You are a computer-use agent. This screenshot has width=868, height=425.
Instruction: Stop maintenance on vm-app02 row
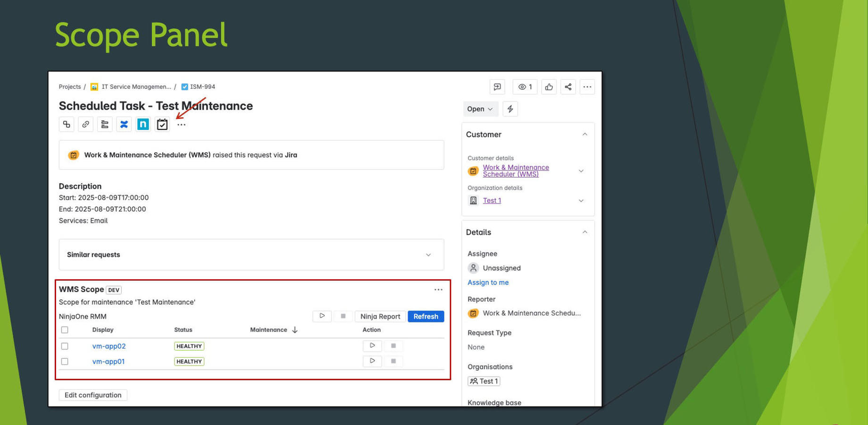pos(393,346)
